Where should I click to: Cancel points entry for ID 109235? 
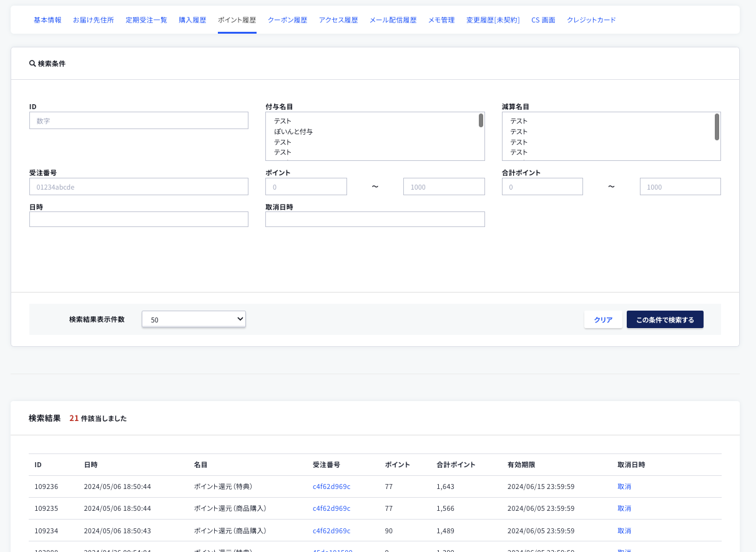[624, 508]
